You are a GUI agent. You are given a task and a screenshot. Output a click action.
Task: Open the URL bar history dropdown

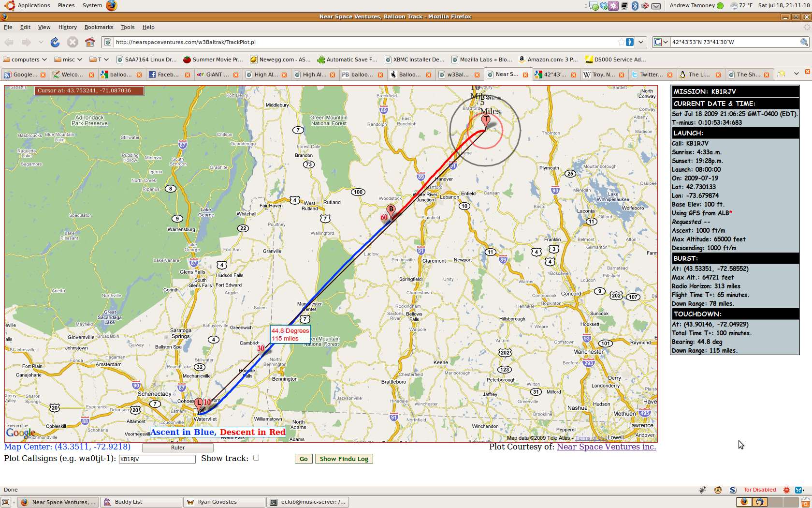(x=641, y=42)
